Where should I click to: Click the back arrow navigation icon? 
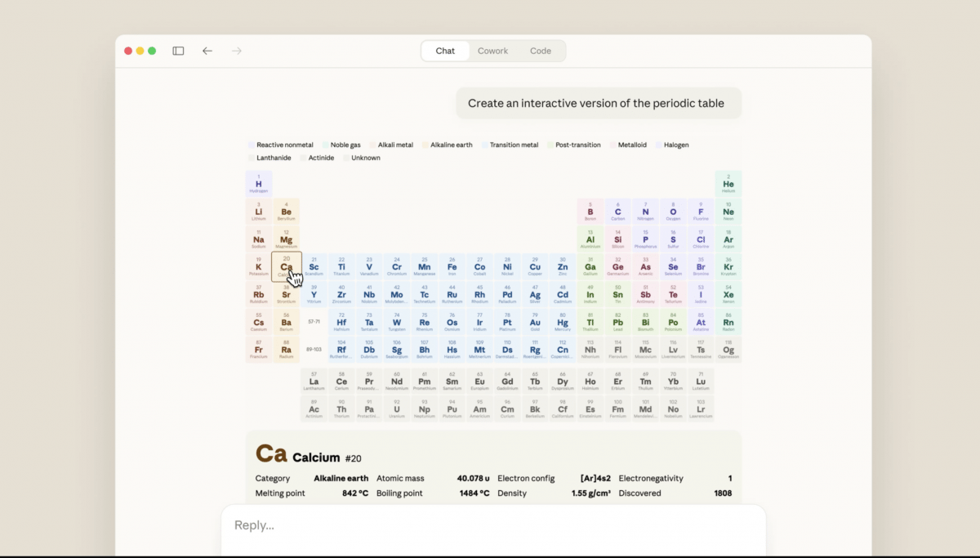click(207, 51)
